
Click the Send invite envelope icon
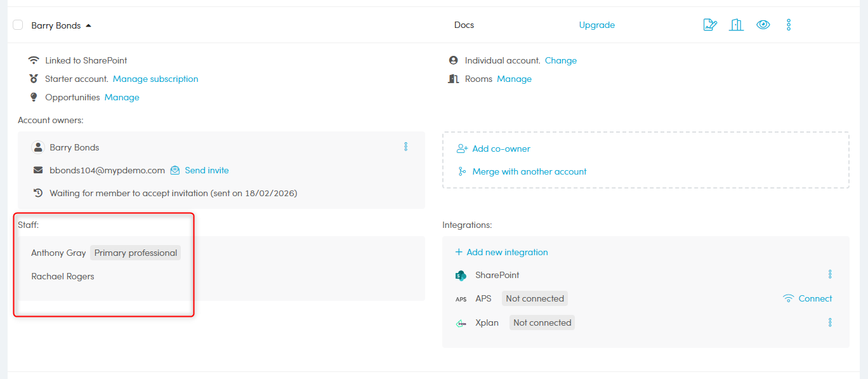pos(175,171)
